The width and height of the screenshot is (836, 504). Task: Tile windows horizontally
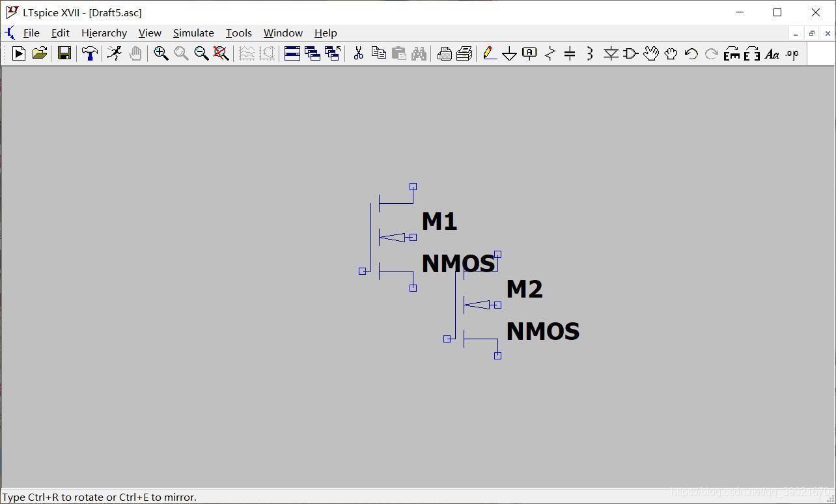tap(292, 53)
